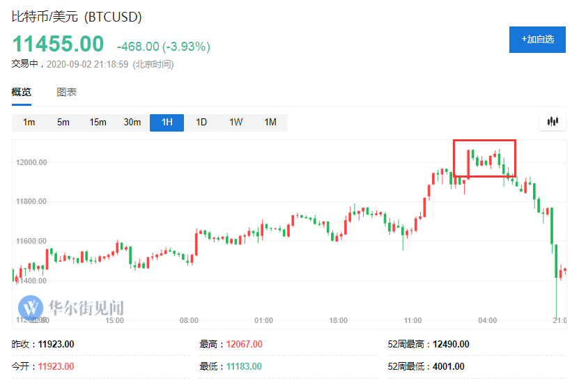Choose the 30m timeframe
This screenshot has height=392, width=579.
(132, 123)
